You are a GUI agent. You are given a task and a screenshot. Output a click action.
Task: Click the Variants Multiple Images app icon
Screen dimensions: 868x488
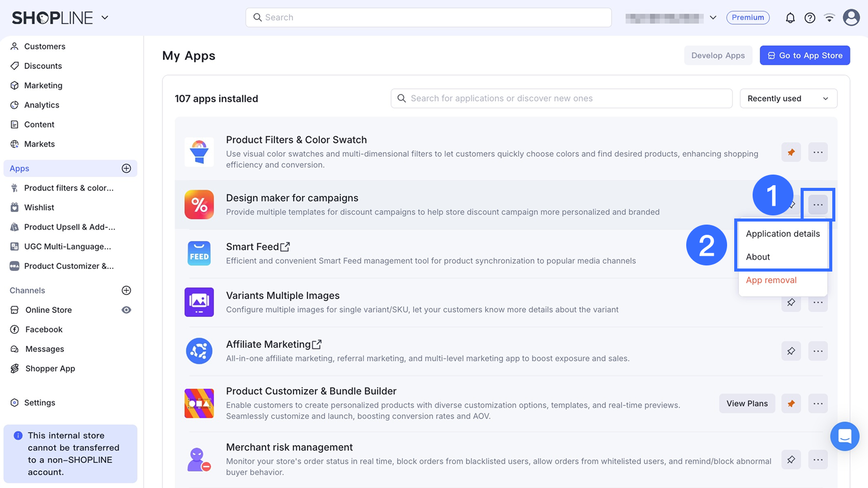coord(199,302)
